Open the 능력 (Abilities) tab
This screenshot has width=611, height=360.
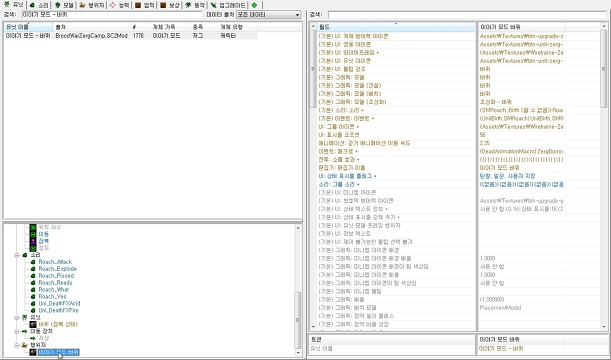[120, 5]
